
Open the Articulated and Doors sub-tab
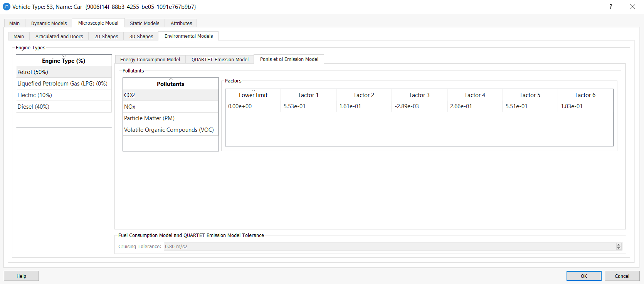click(x=59, y=37)
